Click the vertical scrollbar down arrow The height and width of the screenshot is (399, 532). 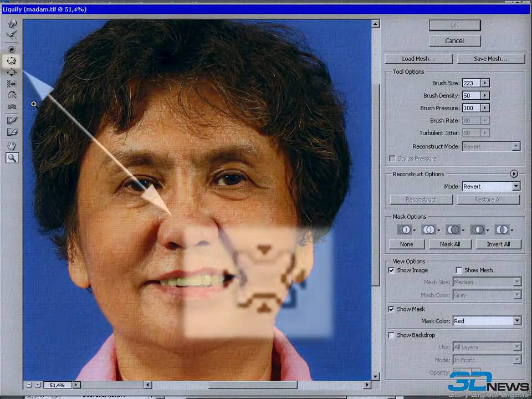pos(375,376)
